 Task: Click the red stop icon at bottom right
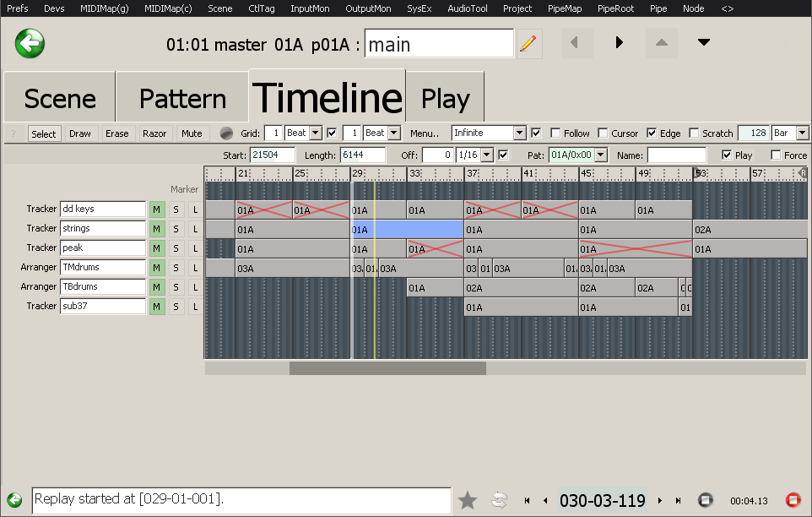coord(793,500)
